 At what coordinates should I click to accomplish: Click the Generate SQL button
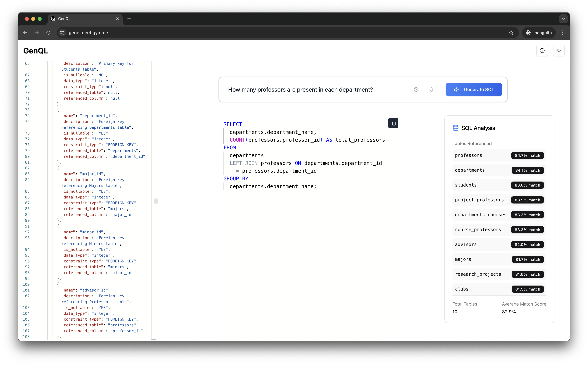pos(473,90)
